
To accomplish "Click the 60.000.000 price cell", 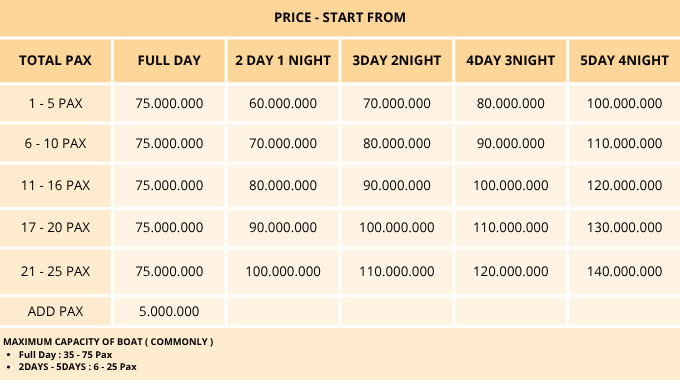I will tap(283, 103).
